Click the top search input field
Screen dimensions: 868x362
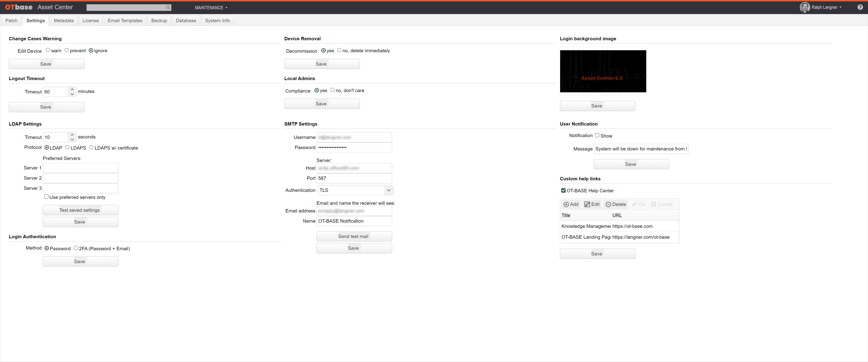pos(129,7)
